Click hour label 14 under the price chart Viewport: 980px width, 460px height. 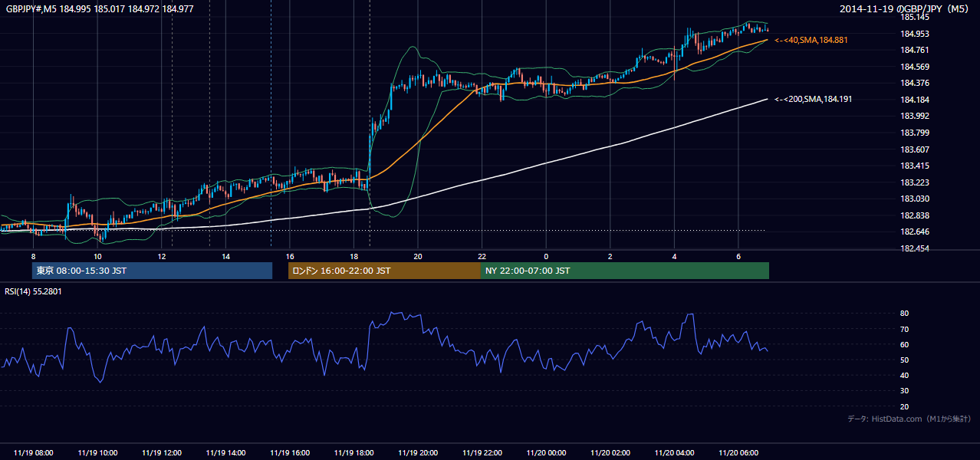click(x=225, y=256)
